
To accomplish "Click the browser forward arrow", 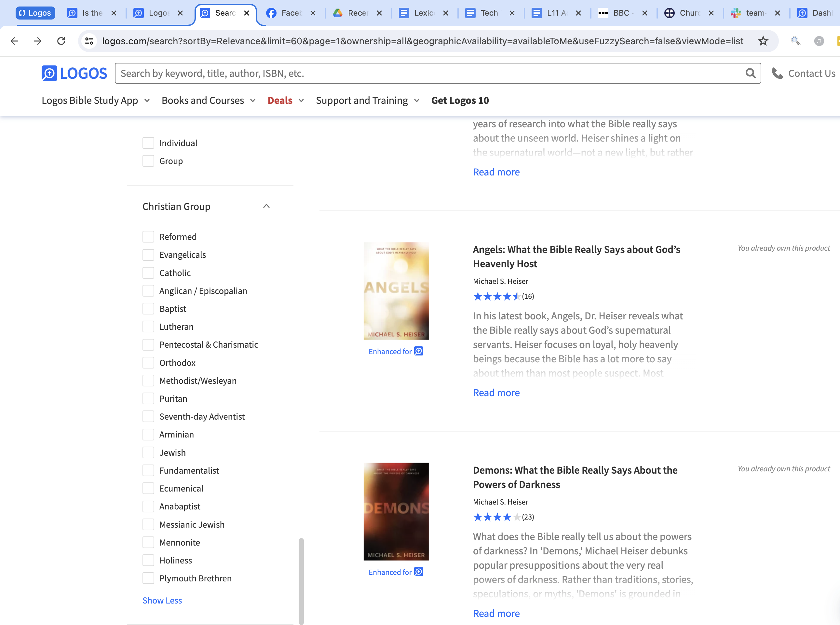I will [x=37, y=41].
